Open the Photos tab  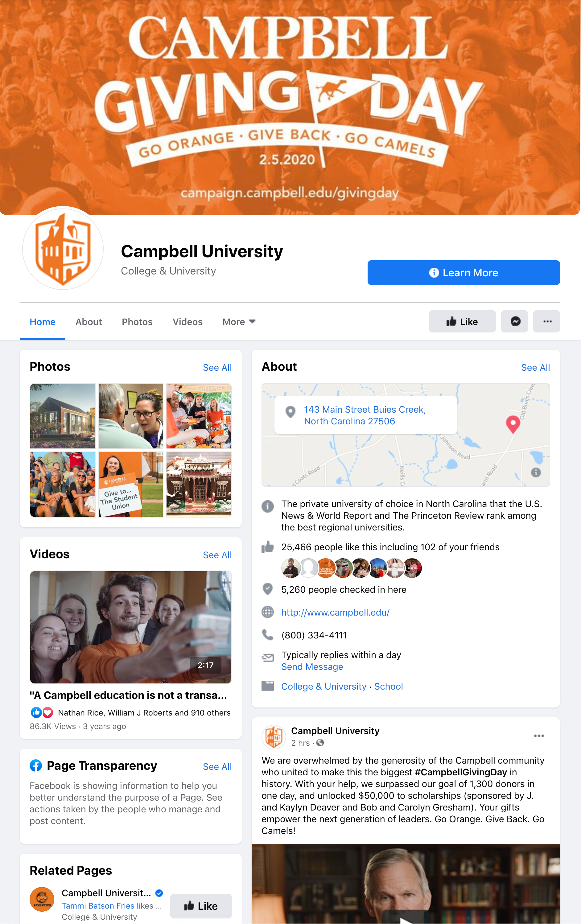[137, 322]
